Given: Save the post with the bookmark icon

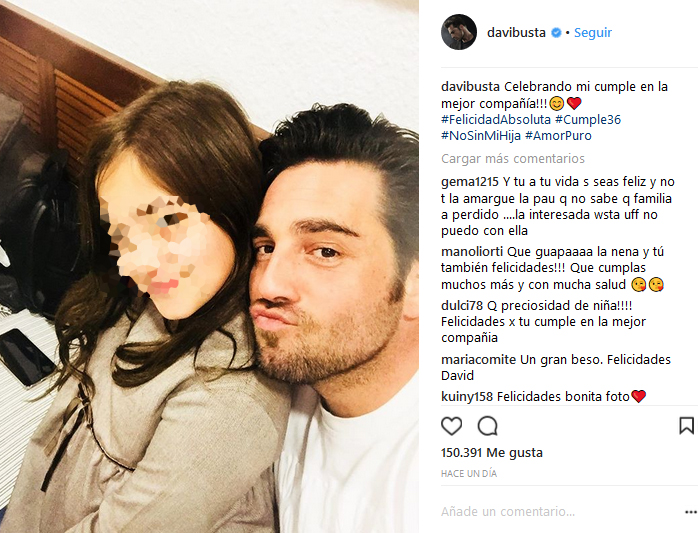Looking at the screenshot, I should point(686,425).
